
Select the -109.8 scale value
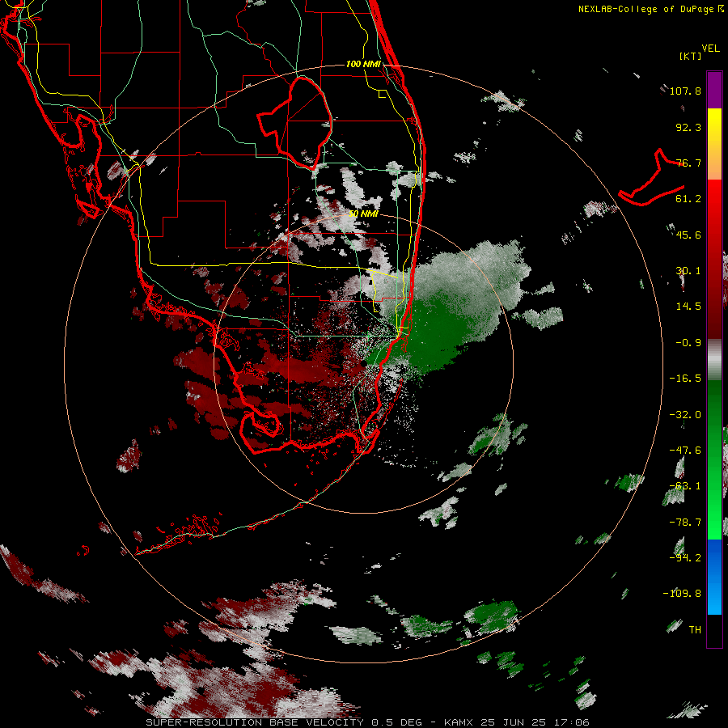(682, 594)
